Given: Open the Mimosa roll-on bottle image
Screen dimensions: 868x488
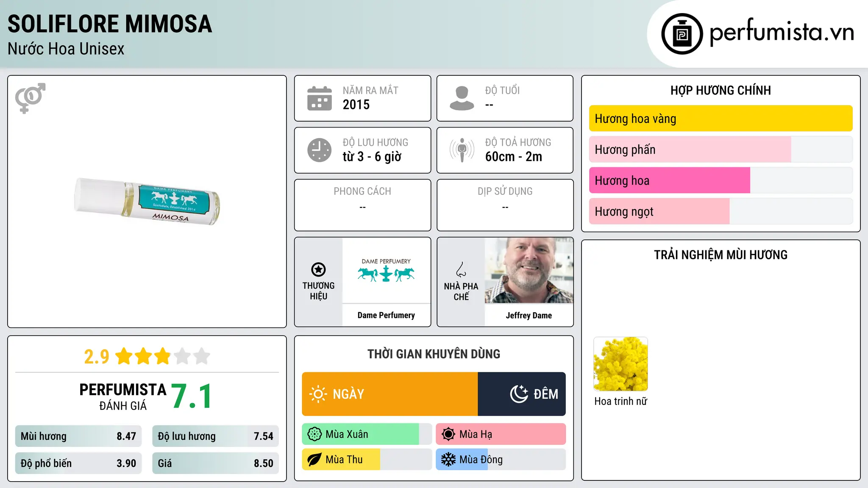Looking at the screenshot, I should click(147, 202).
